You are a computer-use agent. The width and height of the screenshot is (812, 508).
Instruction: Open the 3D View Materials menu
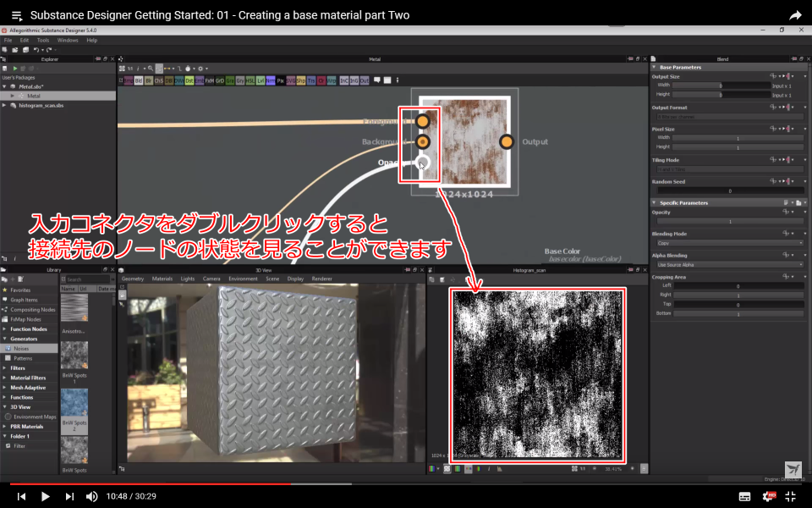point(162,279)
